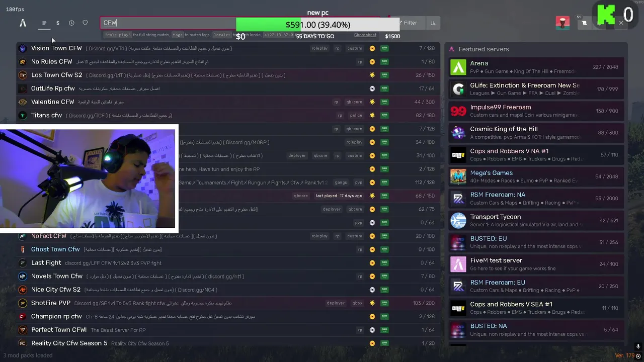Click the Nice City Cfw S2 logo
The image size is (644, 362).
23,290
